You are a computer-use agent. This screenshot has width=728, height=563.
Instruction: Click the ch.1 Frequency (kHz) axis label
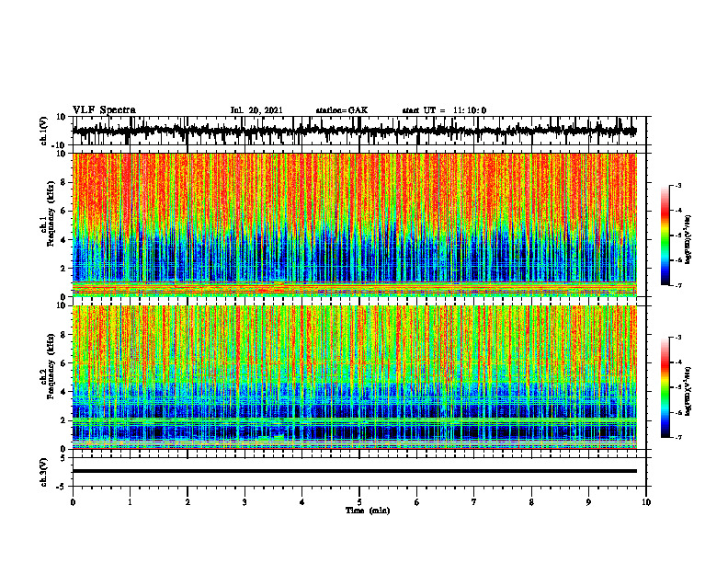(x=48, y=212)
